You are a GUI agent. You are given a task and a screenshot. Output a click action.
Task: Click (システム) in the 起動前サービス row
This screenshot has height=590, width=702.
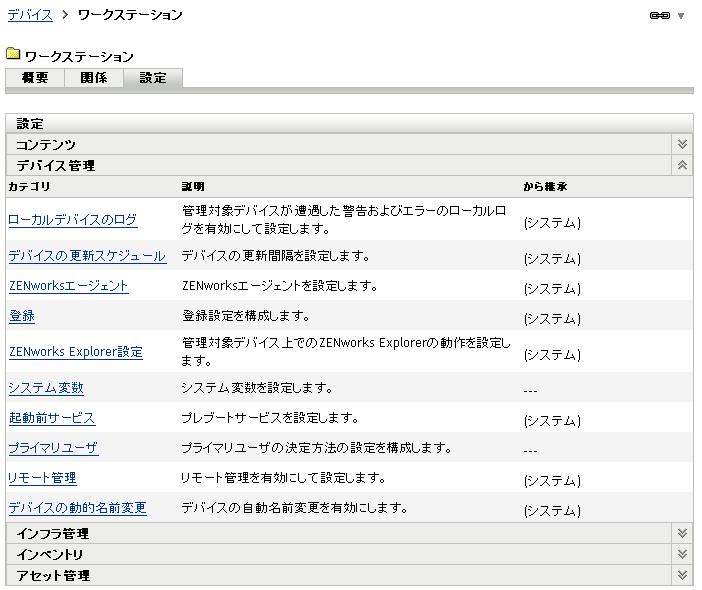(x=552, y=420)
